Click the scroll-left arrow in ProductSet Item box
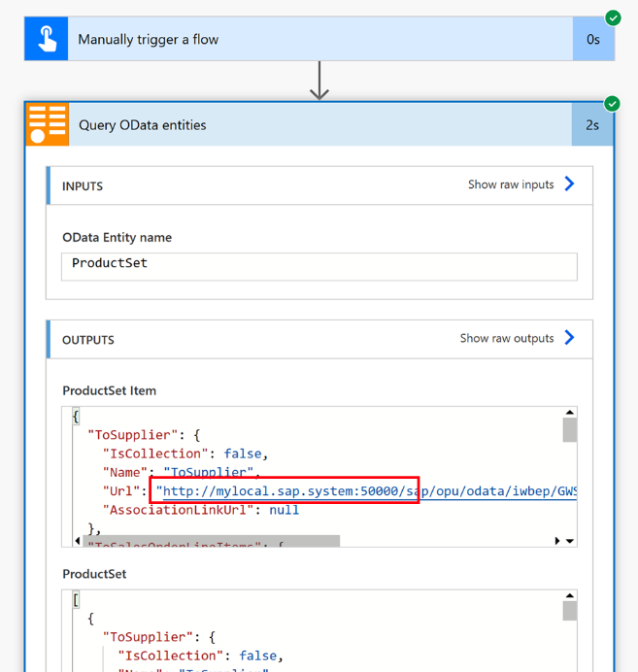This screenshot has width=638, height=672. pos(77,541)
